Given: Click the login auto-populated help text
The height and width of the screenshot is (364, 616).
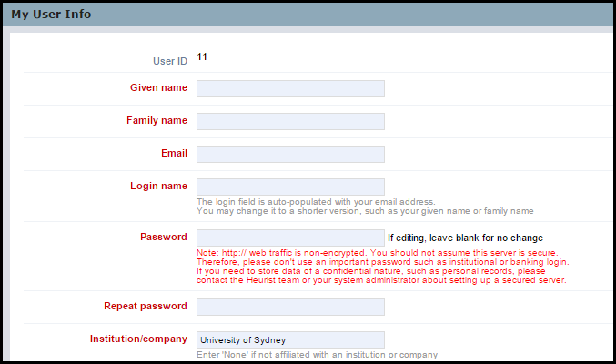Looking at the screenshot, I should 365,207.
